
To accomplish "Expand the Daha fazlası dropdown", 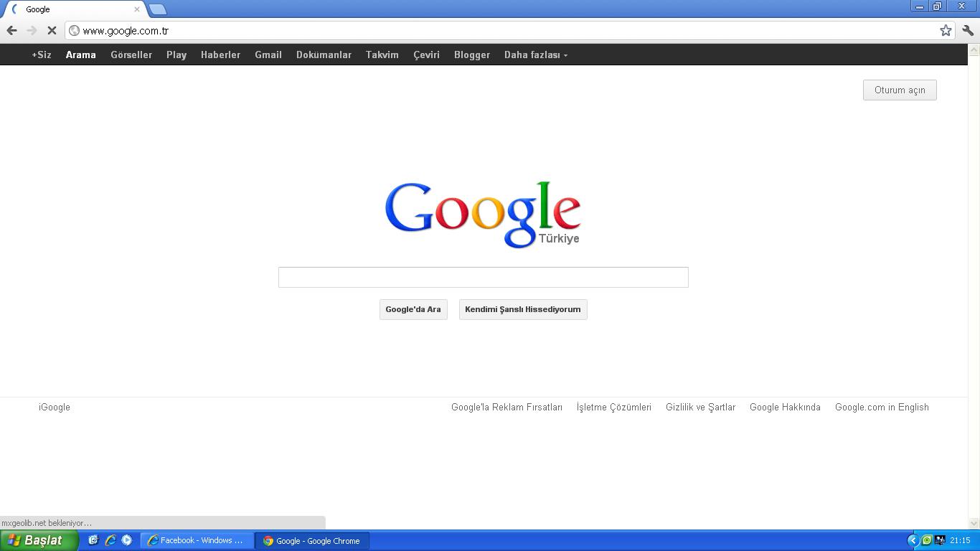I will pyautogui.click(x=535, y=55).
